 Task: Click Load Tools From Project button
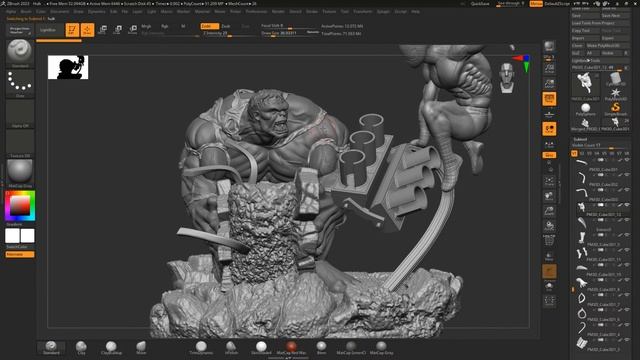point(600,23)
